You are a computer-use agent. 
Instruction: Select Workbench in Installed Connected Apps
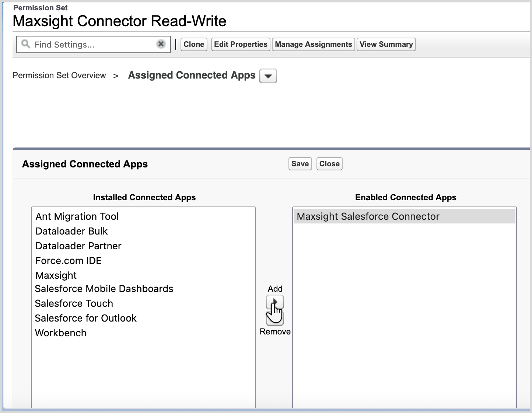coord(60,333)
